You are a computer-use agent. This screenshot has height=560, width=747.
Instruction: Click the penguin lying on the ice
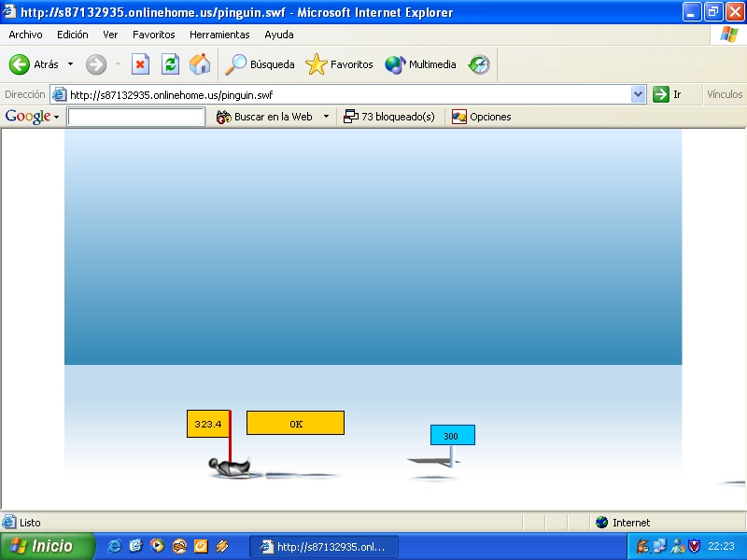[x=230, y=468]
